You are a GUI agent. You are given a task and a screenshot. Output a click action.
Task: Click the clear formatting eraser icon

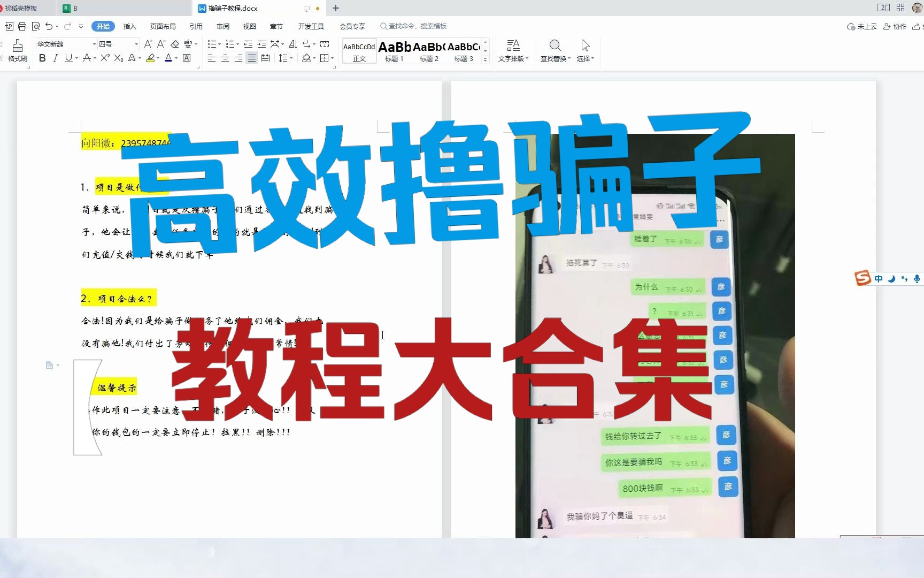click(175, 44)
